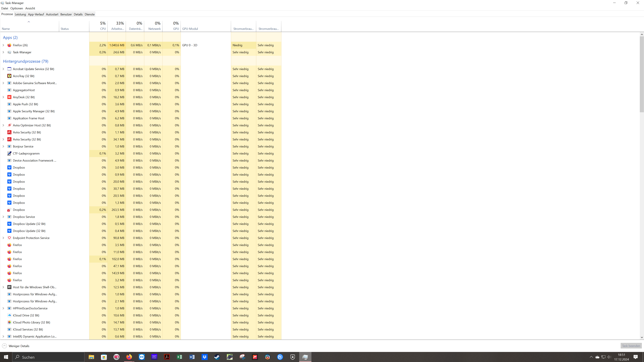Click the AcroTray process icon
Image resolution: width=644 pixels, height=362 pixels.
click(9, 76)
